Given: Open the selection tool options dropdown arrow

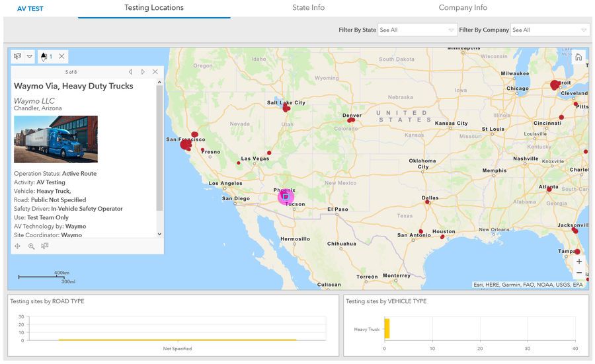Looking at the screenshot, I should (30, 57).
